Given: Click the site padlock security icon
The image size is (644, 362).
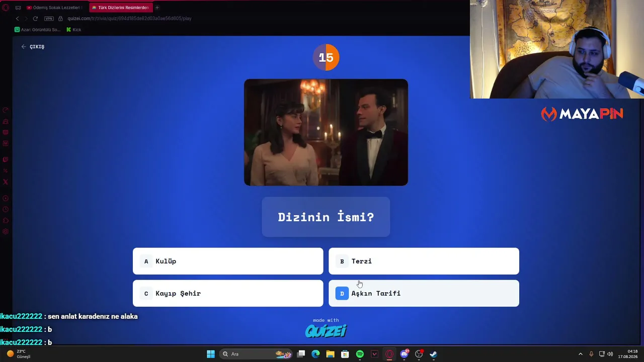Looking at the screenshot, I should 60,19.
